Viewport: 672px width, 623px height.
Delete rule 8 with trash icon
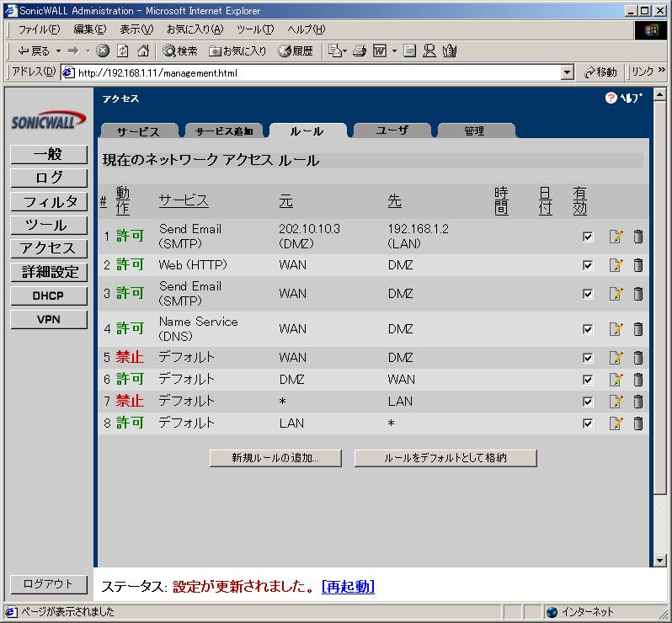coord(638,423)
